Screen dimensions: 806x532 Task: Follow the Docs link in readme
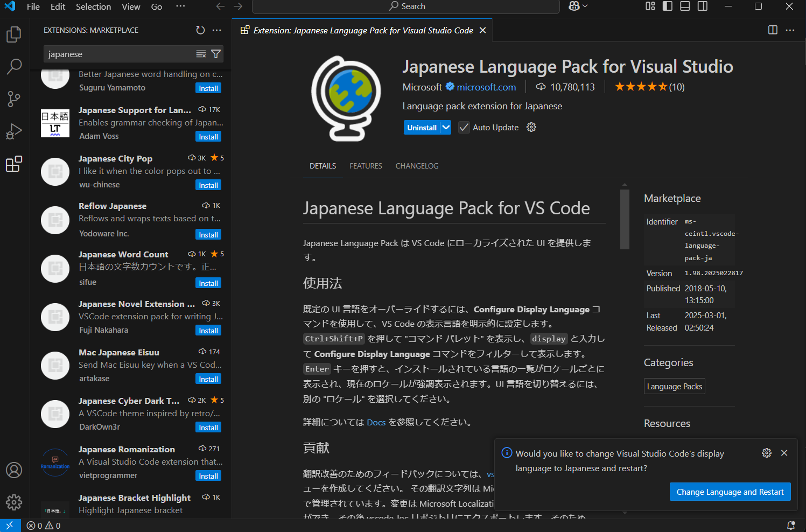pos(376,422)
